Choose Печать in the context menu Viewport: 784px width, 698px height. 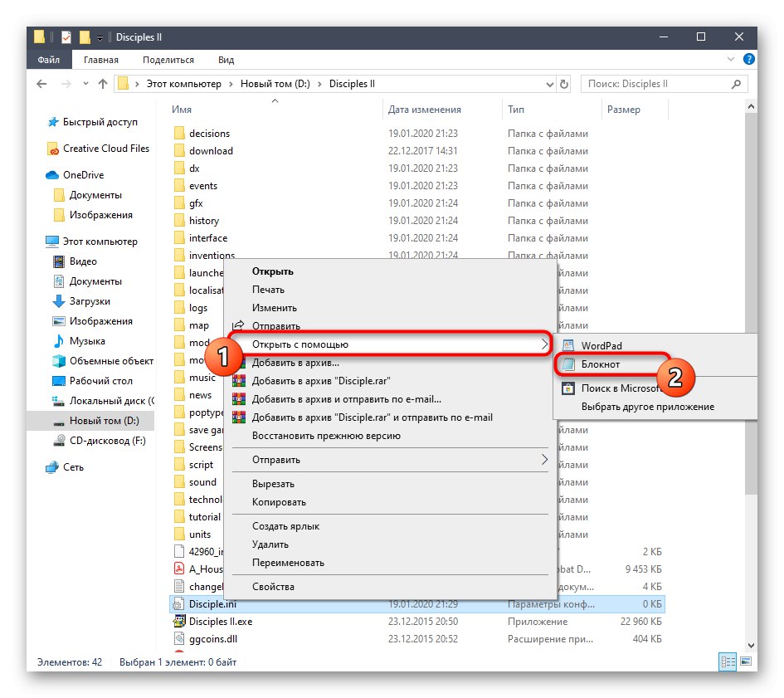click(x=268, y=290)
